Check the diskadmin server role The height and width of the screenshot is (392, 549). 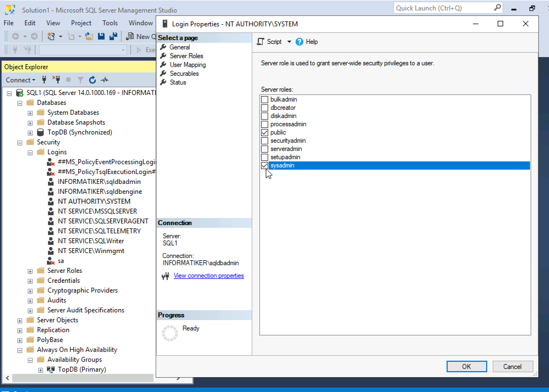(265, 116)
